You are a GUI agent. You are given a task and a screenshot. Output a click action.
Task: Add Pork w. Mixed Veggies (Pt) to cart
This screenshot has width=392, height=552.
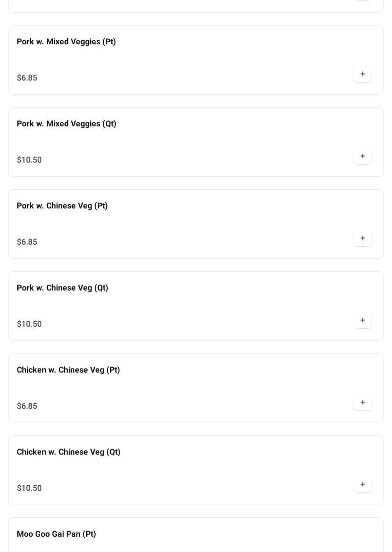pyautogui.click(x=362, y=74)
